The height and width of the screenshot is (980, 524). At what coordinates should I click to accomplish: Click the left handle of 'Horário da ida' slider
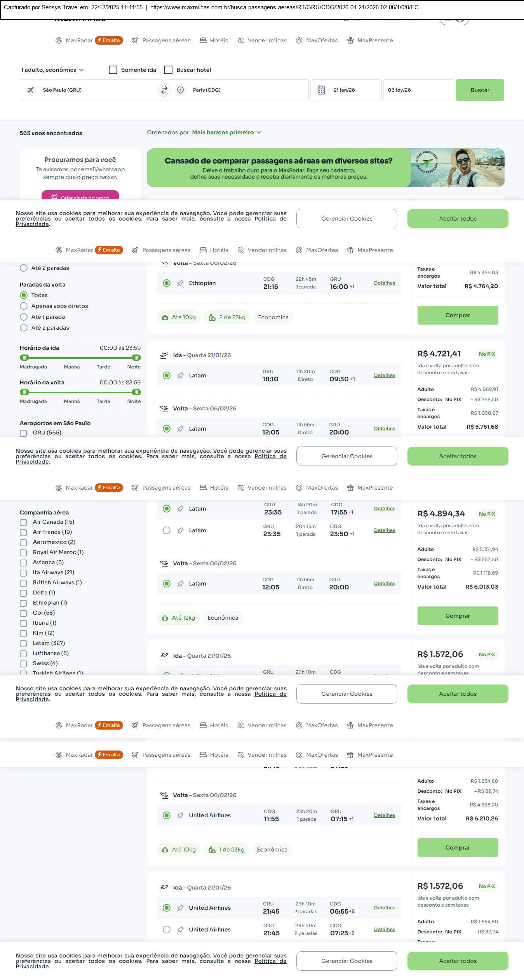[x=24, y=358]
